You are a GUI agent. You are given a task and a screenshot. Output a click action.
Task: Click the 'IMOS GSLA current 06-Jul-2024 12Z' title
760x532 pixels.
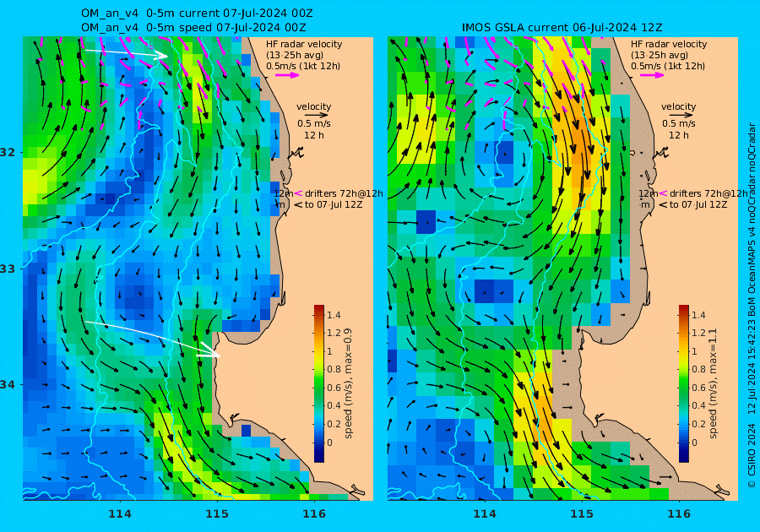pos(562,28)
